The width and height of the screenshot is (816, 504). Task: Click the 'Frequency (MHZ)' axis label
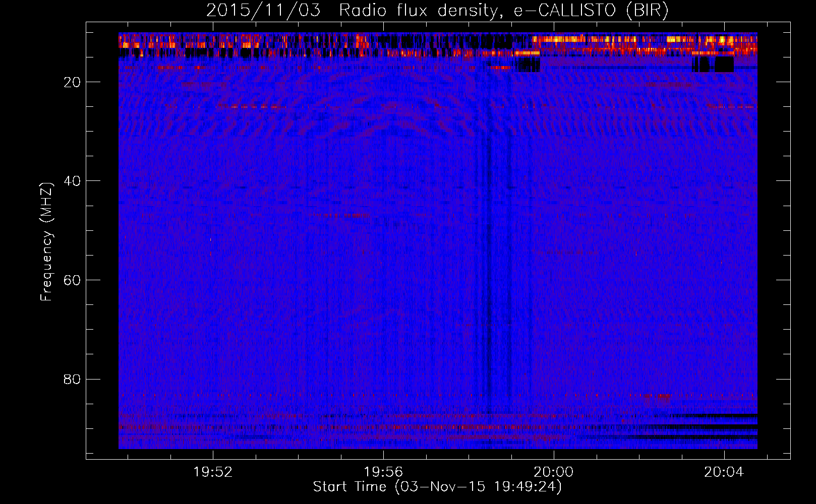pyautogui.click(x=46, y=242)
